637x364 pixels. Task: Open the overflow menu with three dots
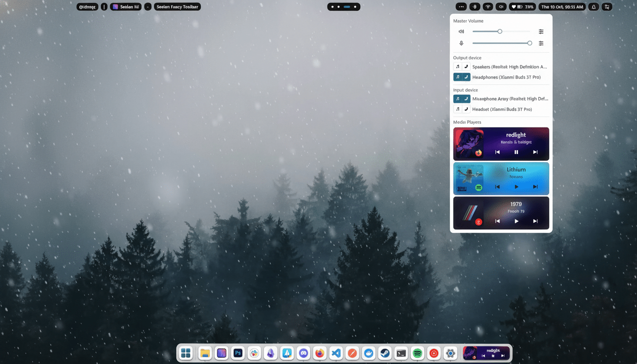[461, 7]
